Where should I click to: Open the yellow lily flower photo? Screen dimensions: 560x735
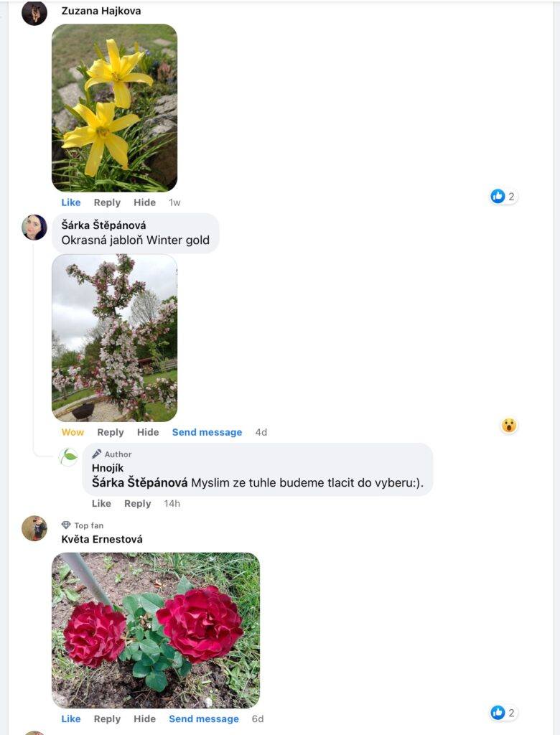coord(114,108)
